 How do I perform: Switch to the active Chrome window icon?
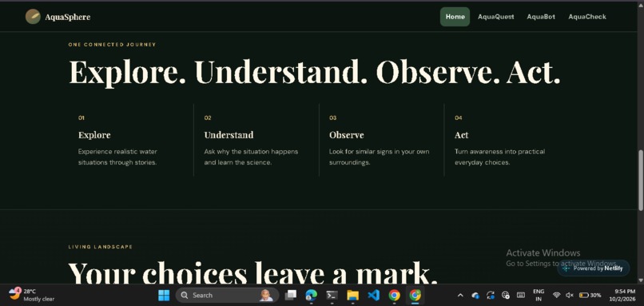click(415, 295)
